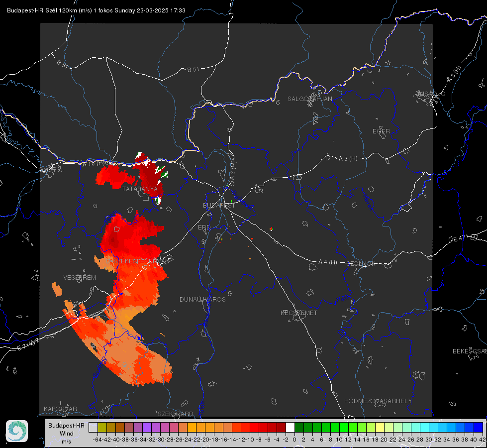This screenshot has height=448, width=487.
Task: Click the SALGOTARJAN city label
Action: (x=309, y=99)
